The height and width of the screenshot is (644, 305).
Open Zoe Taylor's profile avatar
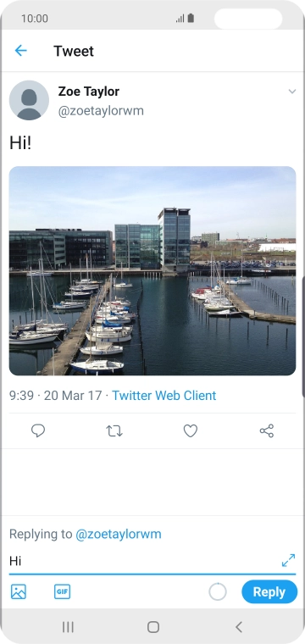point(29,100)
